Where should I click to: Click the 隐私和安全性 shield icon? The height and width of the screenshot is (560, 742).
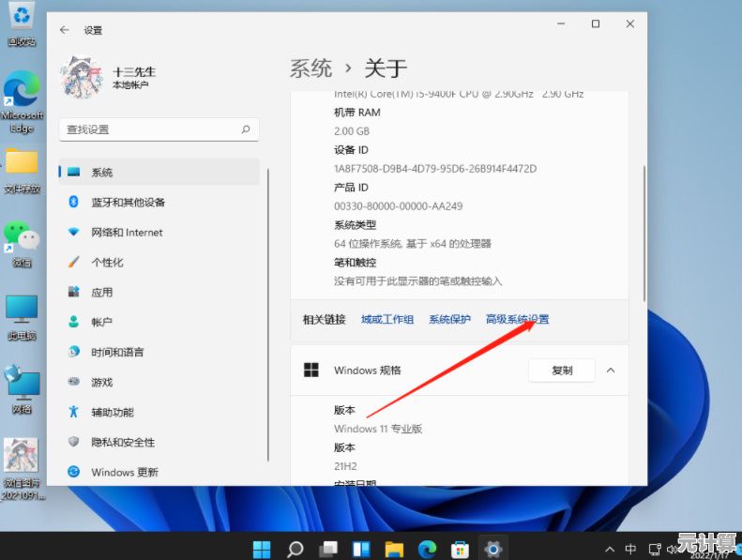click(x=74, y=442)
